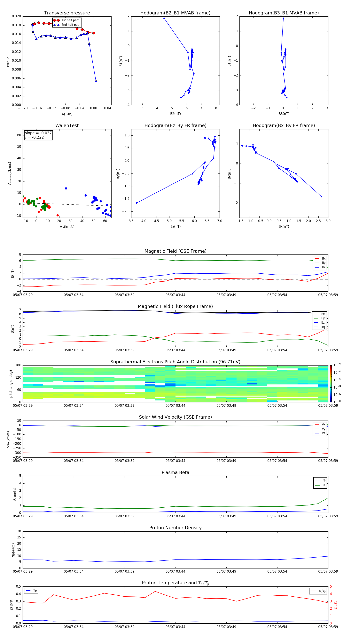The width and height of the screenshot is (351, 644).
Task: Select the "Hodogram(Bx_By FR frame)" title
Action: point(284,125)
